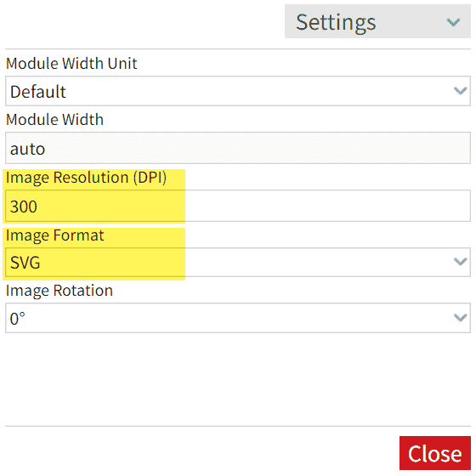The height and width of the screenshot is (476, 476).
Task: Focus the Image Resolution (DPI) input field
Action: tap(238, 206)
